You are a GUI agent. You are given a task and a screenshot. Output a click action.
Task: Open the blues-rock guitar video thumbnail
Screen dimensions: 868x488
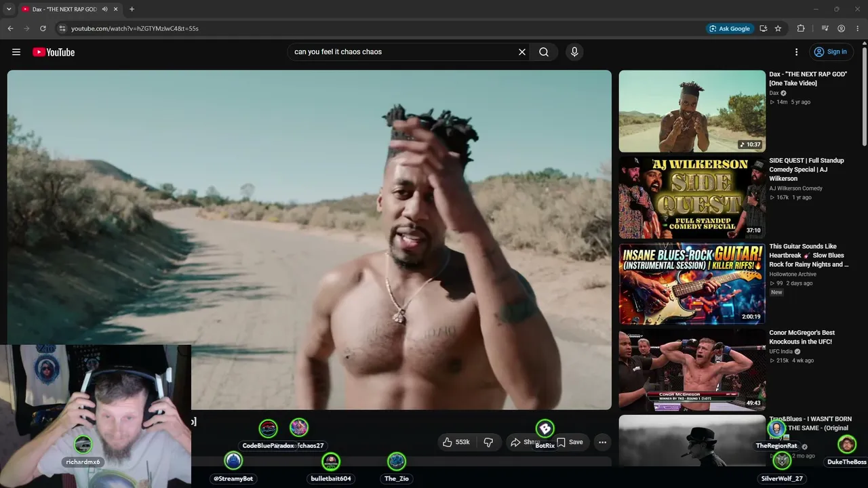pos(692,283)
